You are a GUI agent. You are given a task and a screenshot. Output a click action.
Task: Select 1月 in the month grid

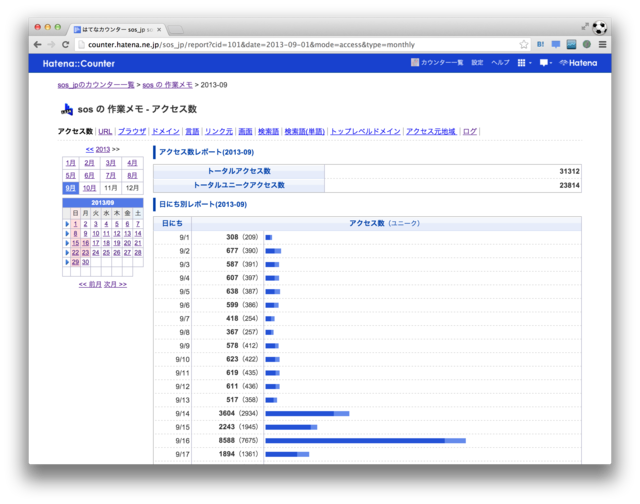(71, 163)
